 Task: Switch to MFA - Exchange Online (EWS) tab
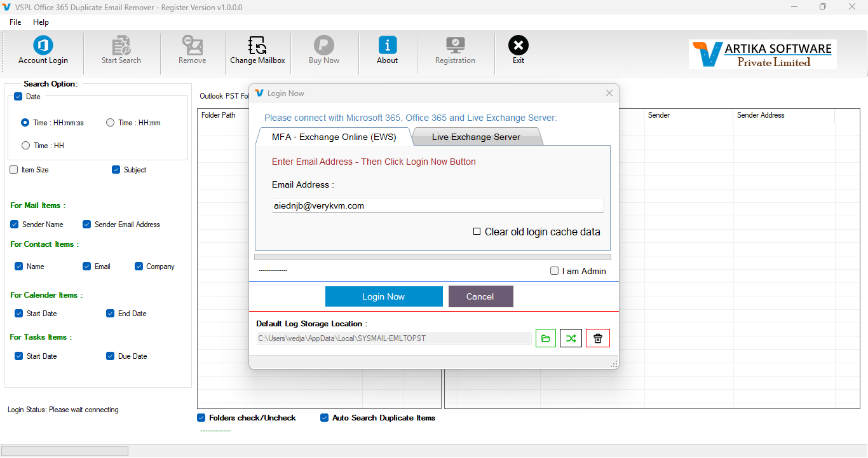tap(334, 137)
